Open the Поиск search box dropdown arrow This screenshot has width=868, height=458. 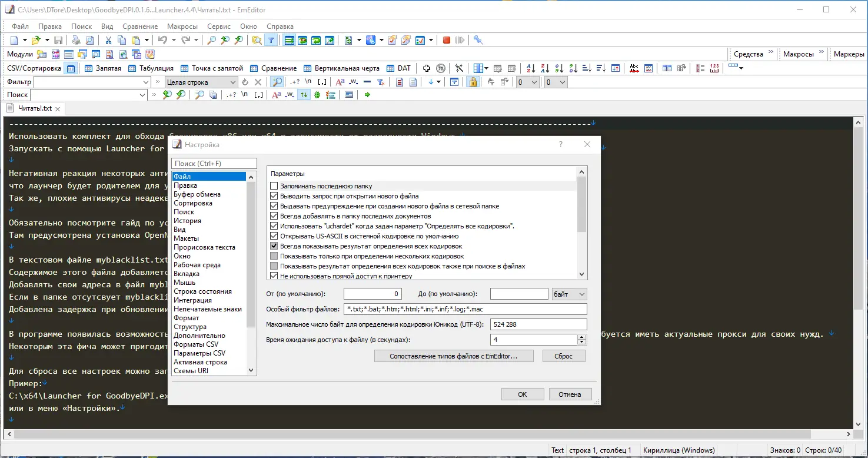(142, 95)
